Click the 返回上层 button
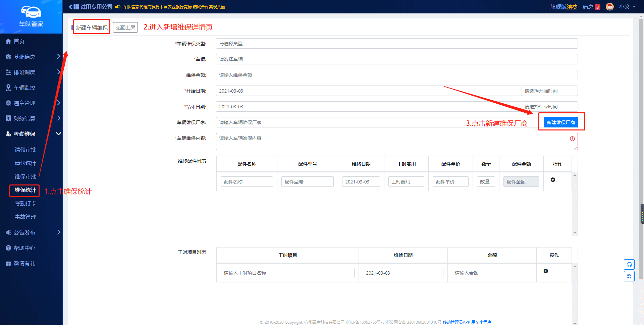 tap(125, 28)
